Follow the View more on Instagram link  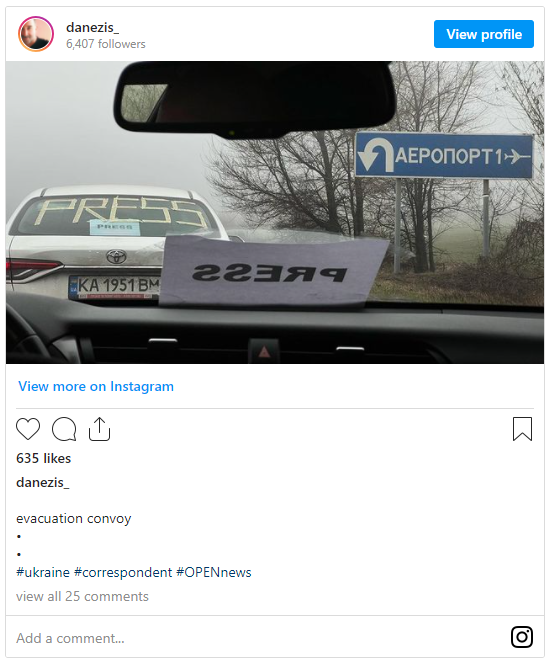pyautogui.click(x=96, y=386)
